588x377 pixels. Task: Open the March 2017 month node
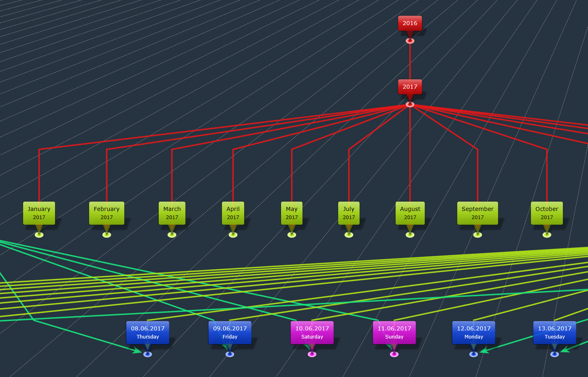172,213
